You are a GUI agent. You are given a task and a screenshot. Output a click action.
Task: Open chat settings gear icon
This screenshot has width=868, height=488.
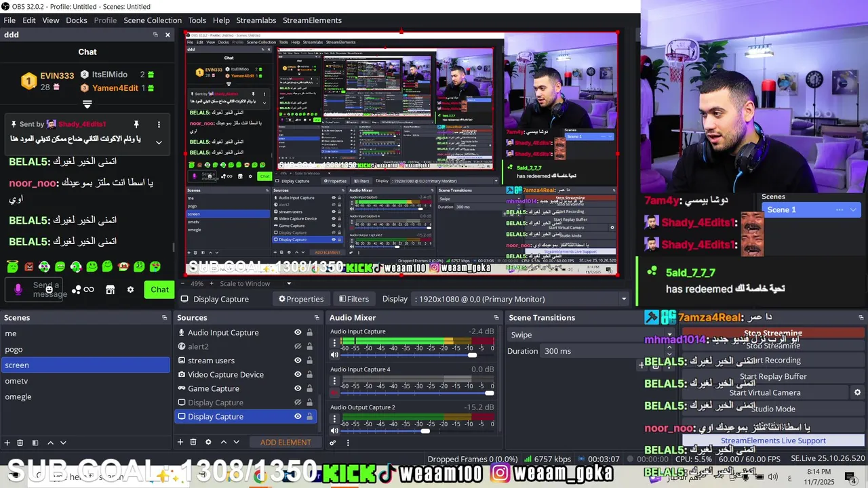click(x=130, y=289)
